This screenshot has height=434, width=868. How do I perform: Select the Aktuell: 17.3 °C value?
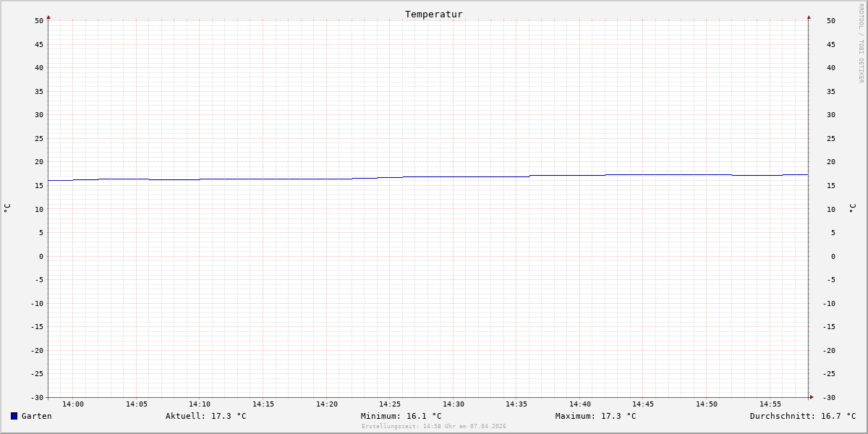click(206, 416)
